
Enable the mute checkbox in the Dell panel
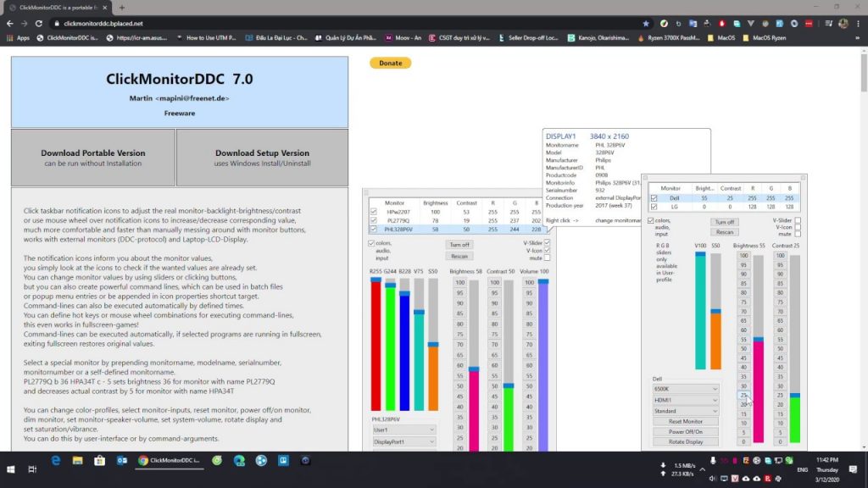[798, 234]
